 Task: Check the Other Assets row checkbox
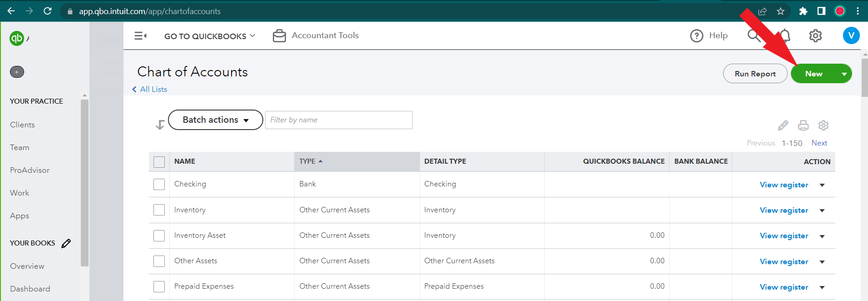(x=159, y=261)
